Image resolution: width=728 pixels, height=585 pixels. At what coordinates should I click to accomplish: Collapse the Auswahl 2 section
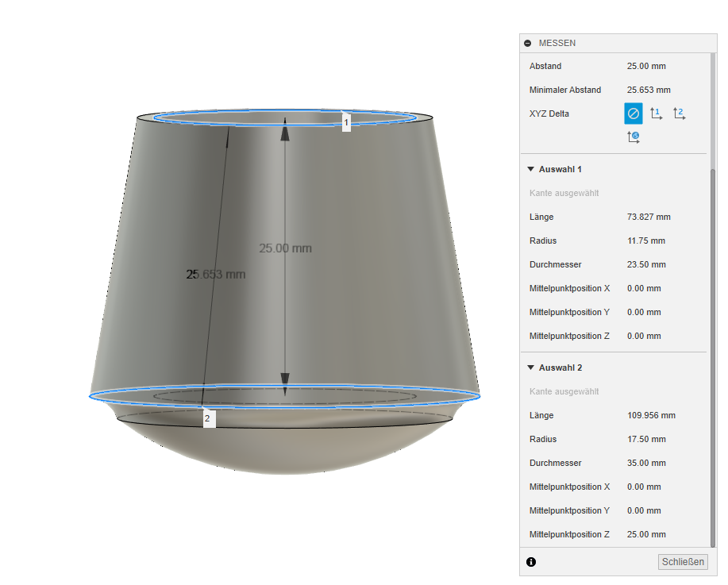tap(530, 368)
